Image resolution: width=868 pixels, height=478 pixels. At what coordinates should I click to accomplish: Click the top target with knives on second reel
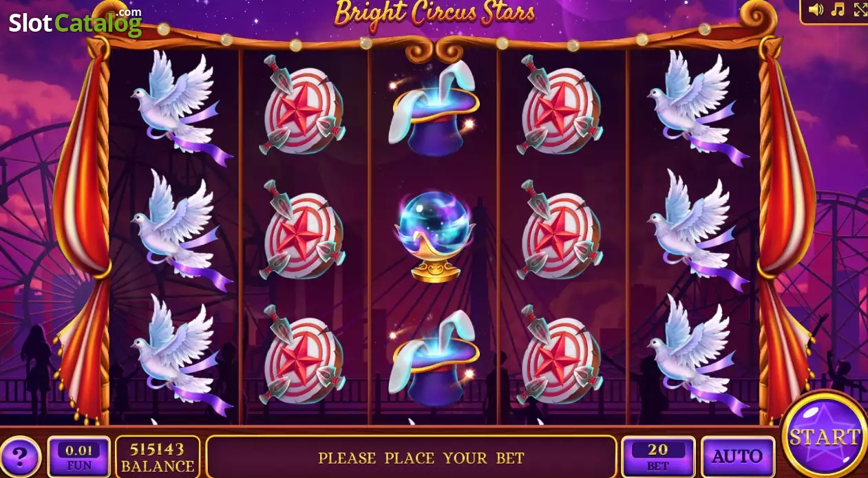pos(303,105)
